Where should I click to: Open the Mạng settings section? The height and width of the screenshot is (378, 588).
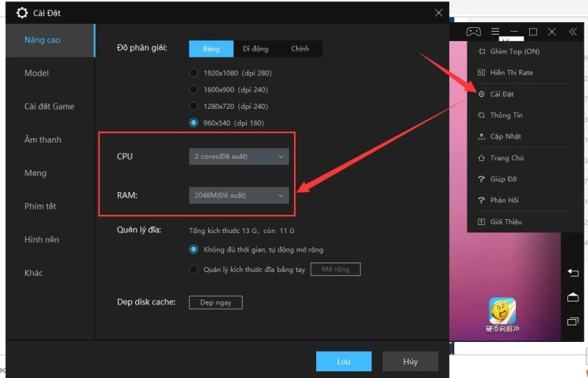pos(50,173)
